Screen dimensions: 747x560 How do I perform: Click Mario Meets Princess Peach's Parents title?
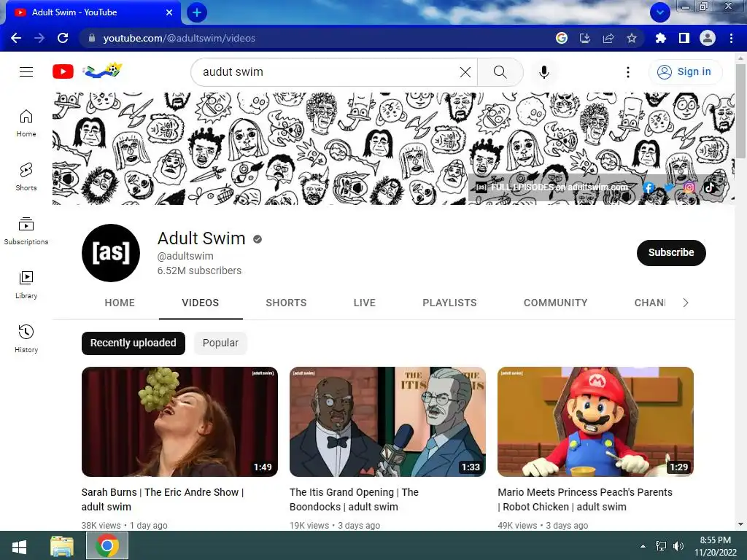coord(585,499)
